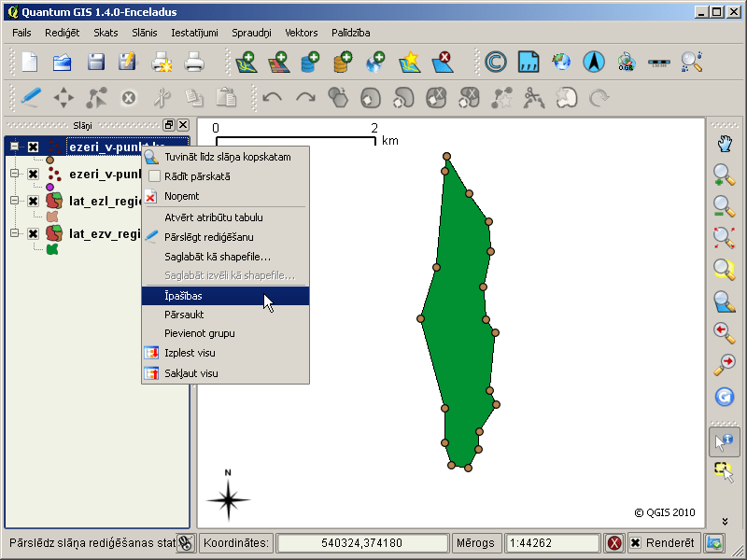Select the Zoom In magnifier tool

(x=725, y=175)
